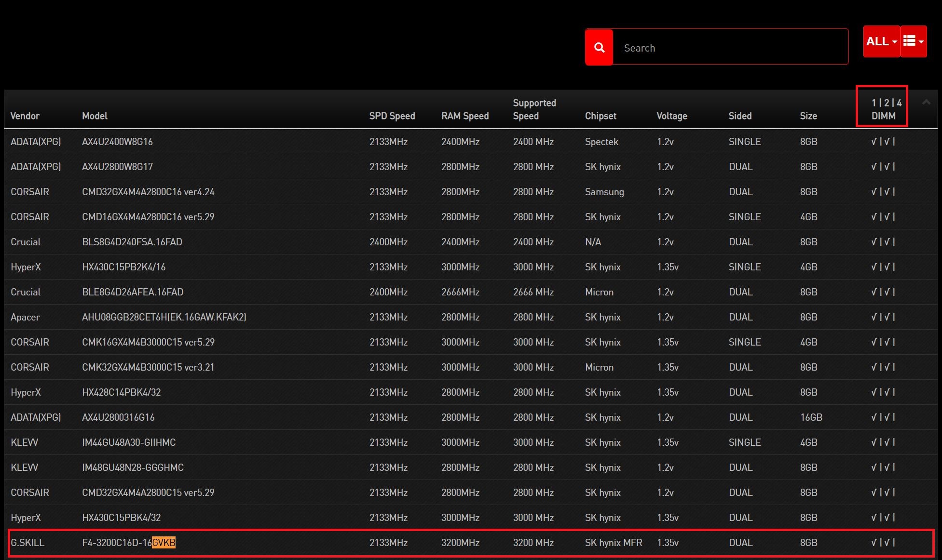Click the red magnifier search icon
Screen dimensions: 942x560
click(599, 47)
